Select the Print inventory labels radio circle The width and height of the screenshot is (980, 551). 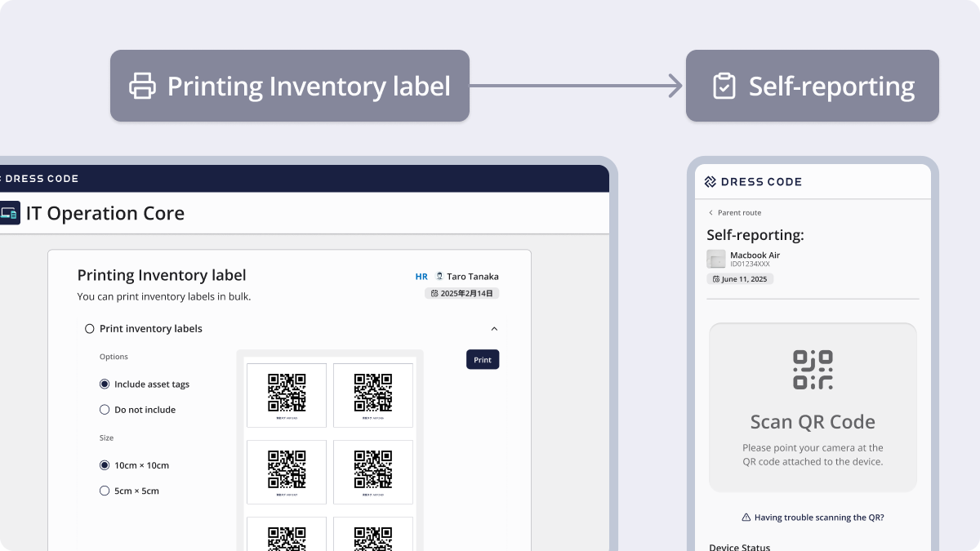coord(90,328)
